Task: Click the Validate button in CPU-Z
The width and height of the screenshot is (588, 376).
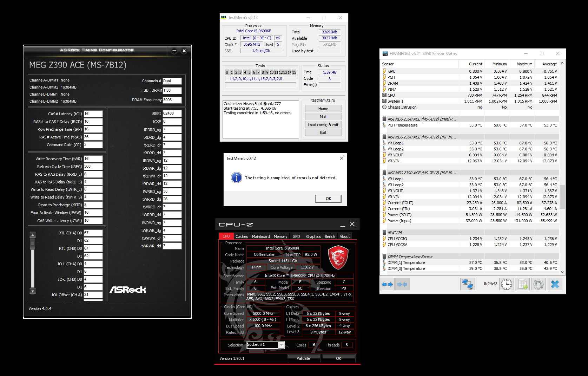Action: click(x=303, y=358)
